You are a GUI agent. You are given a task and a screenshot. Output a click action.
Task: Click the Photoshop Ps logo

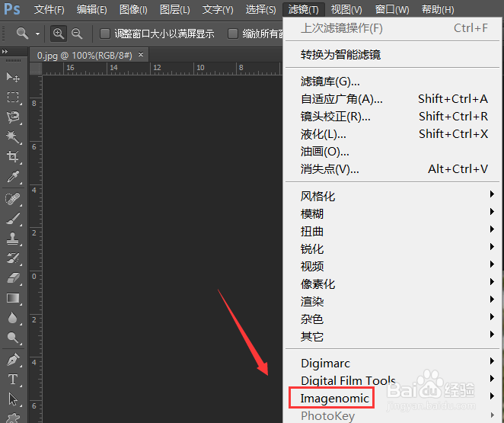click(12, 9)
